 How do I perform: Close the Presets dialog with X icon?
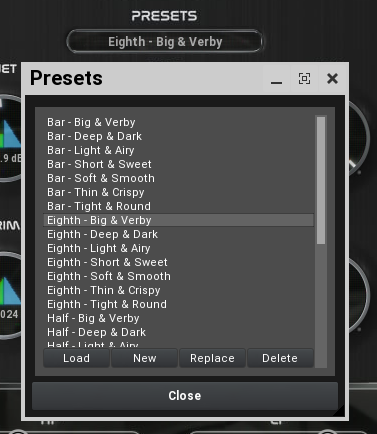click(332, 79)
